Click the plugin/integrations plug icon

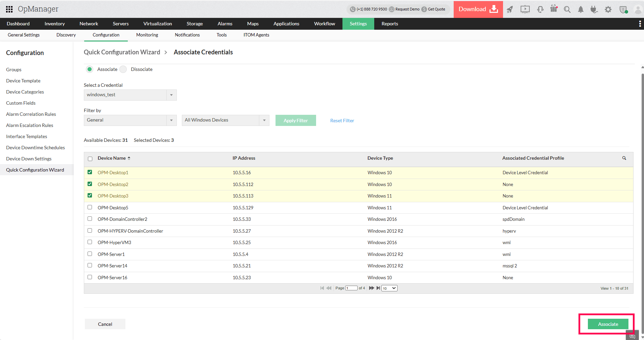pos(594,9)
